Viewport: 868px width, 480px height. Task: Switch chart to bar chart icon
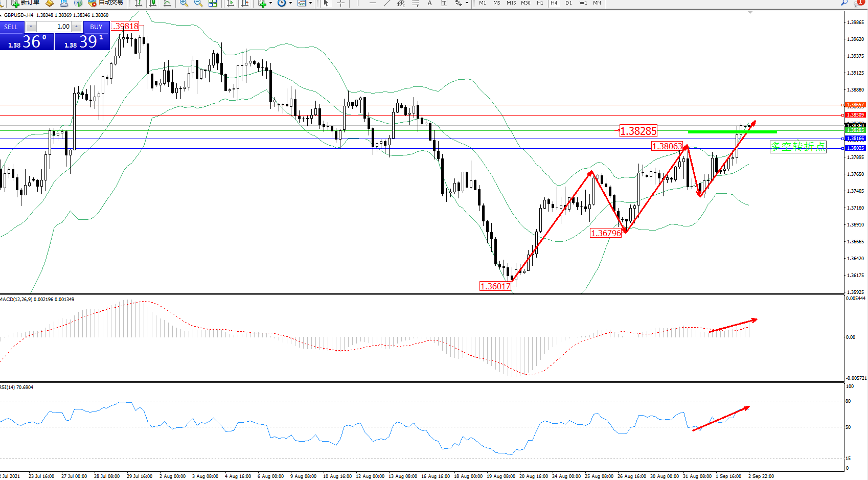click(139, 3)
